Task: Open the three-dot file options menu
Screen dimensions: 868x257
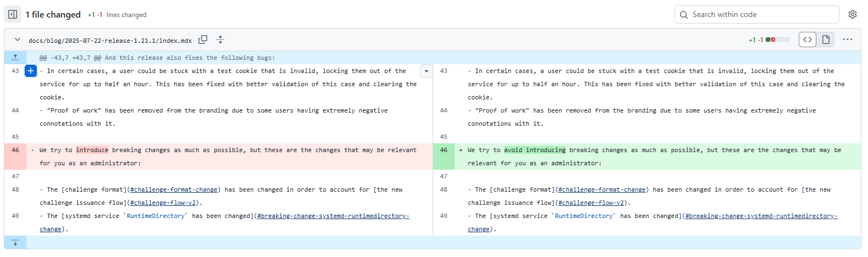Action: pos(847,40)
